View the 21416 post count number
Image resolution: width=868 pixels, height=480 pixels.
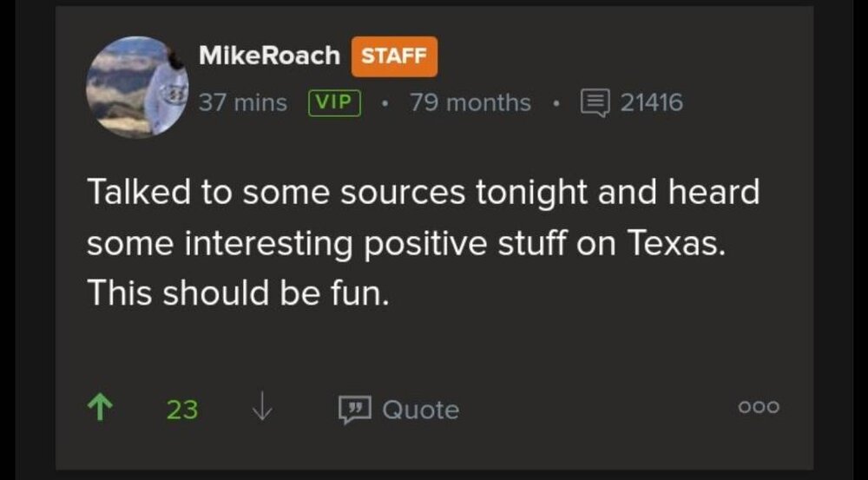[651, 102]
